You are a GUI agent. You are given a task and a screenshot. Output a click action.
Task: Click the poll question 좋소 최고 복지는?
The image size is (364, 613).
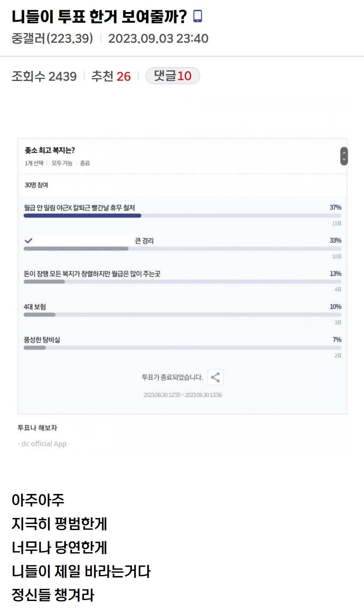tap(50, 150)
